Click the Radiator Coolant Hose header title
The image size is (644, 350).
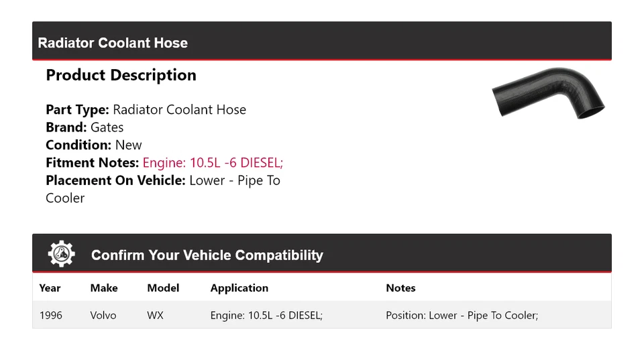[113, 43]
